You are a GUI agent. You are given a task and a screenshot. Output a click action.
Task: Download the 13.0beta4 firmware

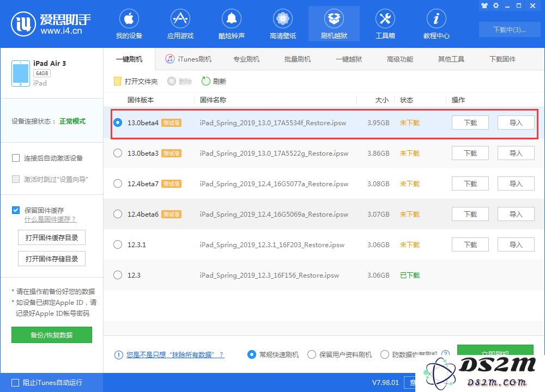pyautogui.click(x=470, y=122)
